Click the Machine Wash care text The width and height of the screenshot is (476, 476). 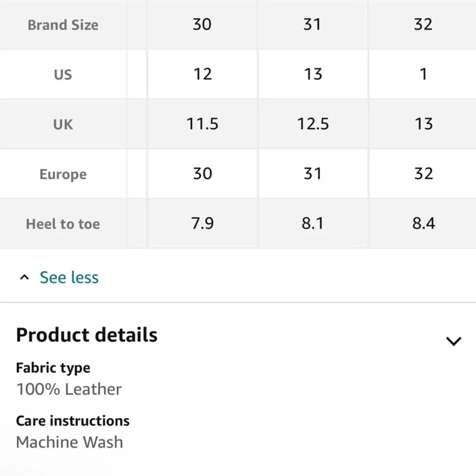point(69,442)
